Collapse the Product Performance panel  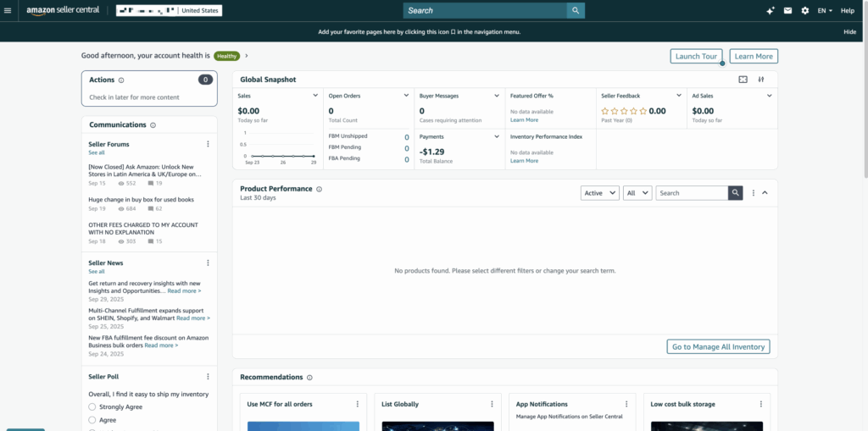[765, 193]
